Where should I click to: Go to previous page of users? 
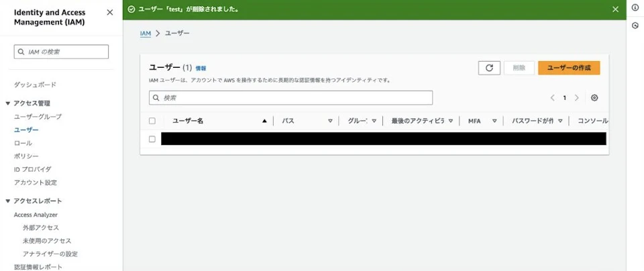pyautogui.click(x=552, y=98)
